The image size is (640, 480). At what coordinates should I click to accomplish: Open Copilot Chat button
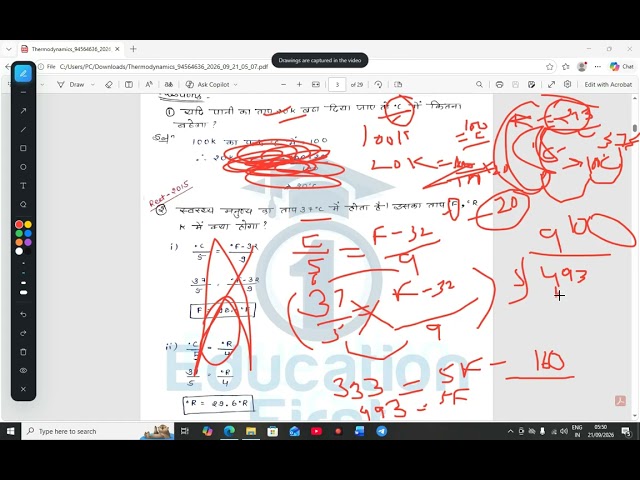621,67
